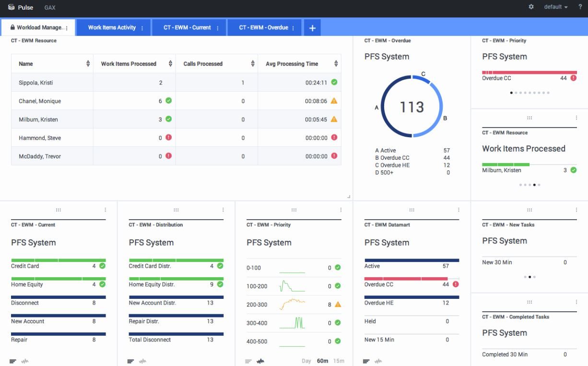
Task: Open the default dashboard dropdown
Action: [555, 7]
